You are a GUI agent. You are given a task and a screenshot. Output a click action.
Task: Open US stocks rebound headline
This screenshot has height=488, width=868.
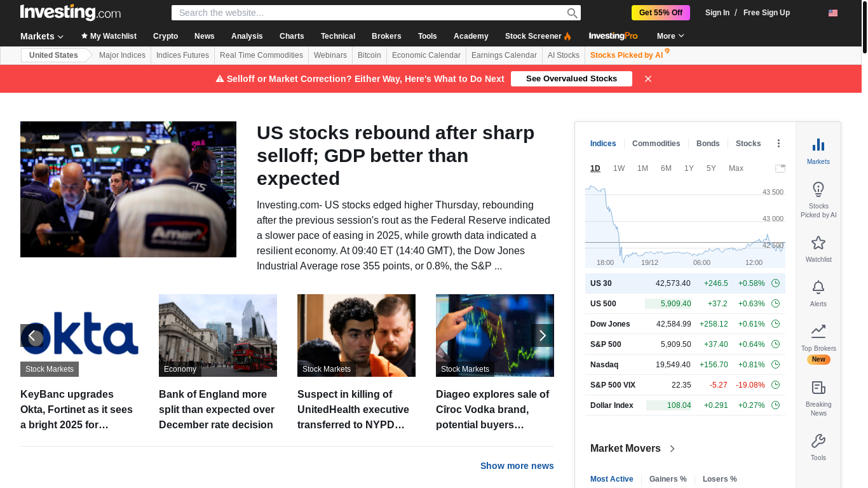pos(395,156)
